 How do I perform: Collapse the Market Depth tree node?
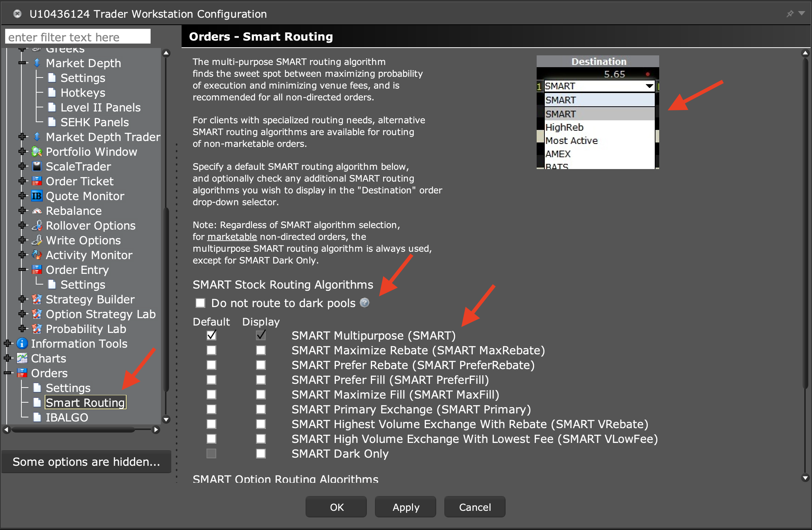23,63
